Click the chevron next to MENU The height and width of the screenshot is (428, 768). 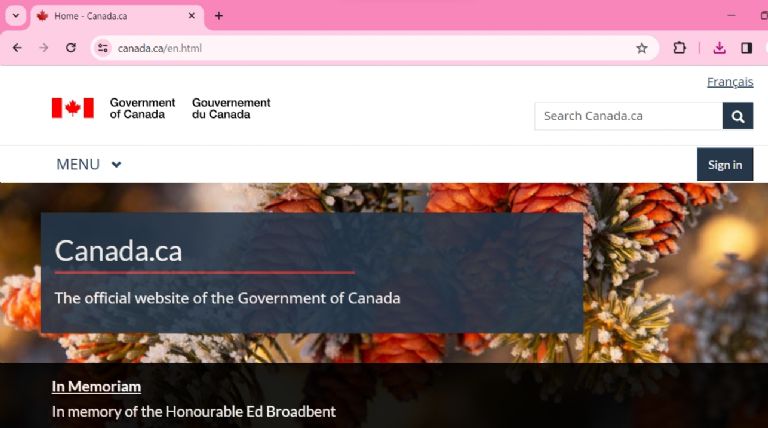click(x=116, y=165)
